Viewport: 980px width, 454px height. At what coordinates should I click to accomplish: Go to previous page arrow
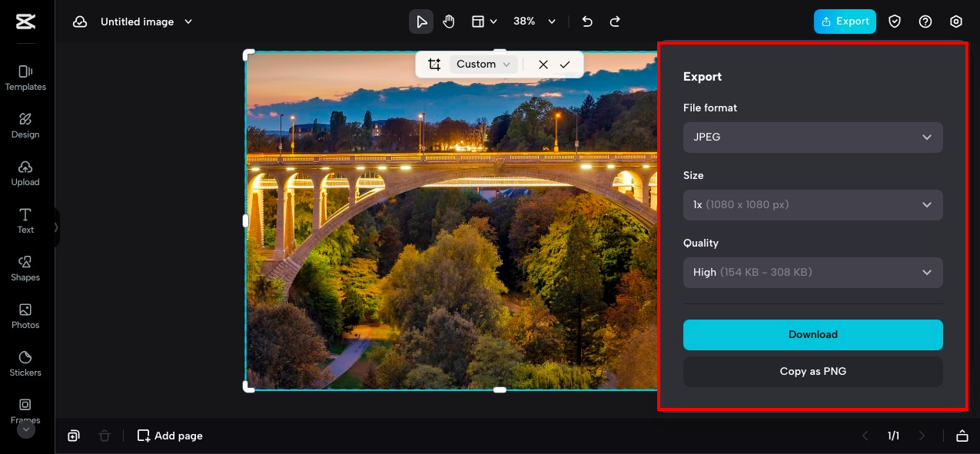[865, 436]
